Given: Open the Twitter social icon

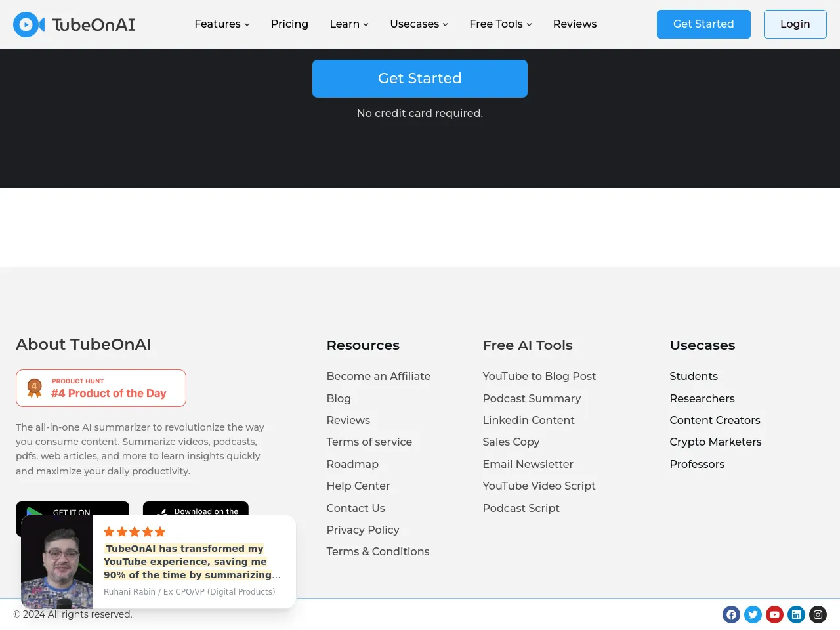Looking at the screenshot, I should tap(753, 614).
